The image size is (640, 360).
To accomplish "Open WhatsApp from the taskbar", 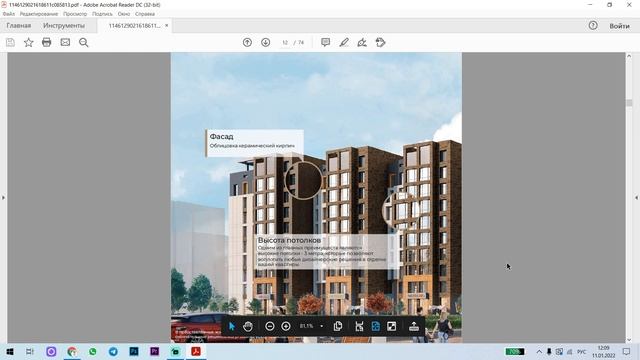I will (93, 351).
